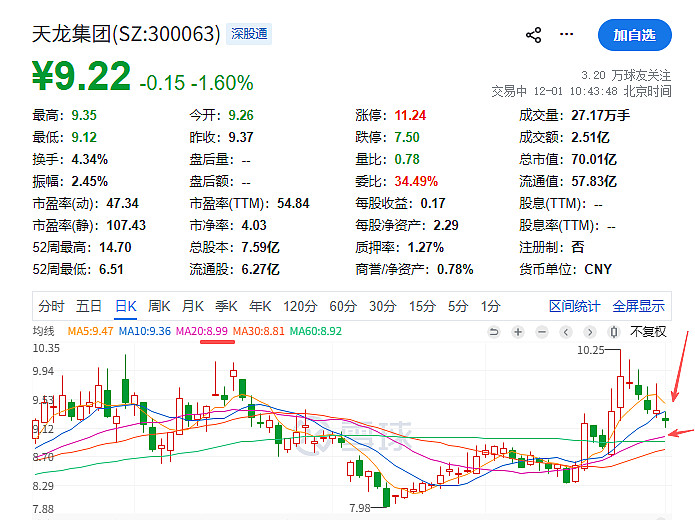Switch to the 5分 chart tab
695x520 pixels.
coord(458,306)
